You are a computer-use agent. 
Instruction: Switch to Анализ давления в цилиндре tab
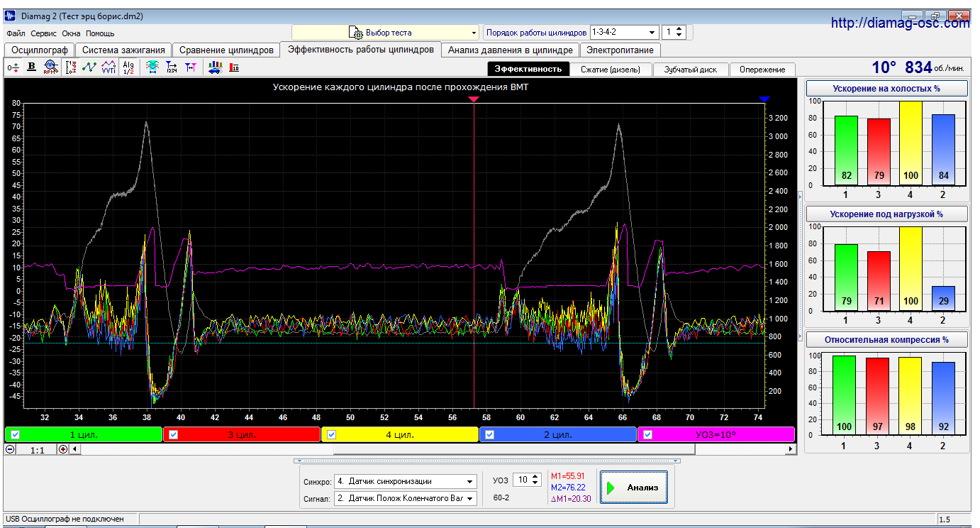pyautogui.click(x=511, y=50)
